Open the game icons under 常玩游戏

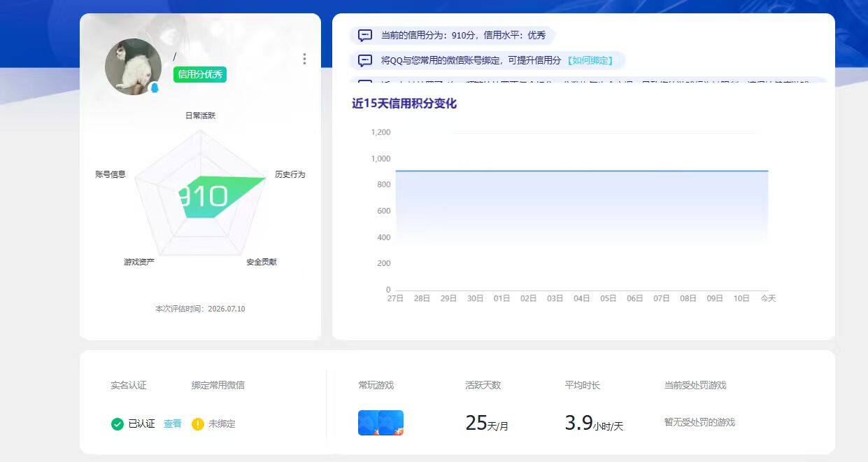[380, 423]
